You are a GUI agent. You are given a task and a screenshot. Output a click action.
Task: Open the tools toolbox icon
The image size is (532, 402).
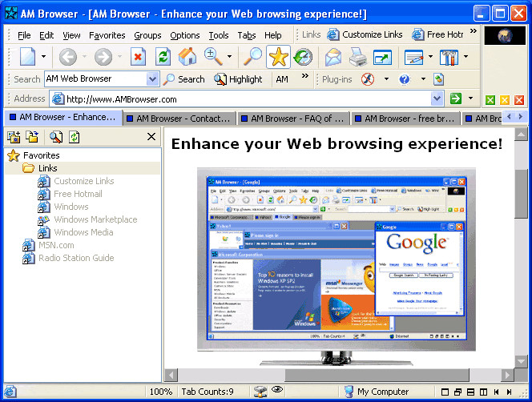tap(449, 57)
